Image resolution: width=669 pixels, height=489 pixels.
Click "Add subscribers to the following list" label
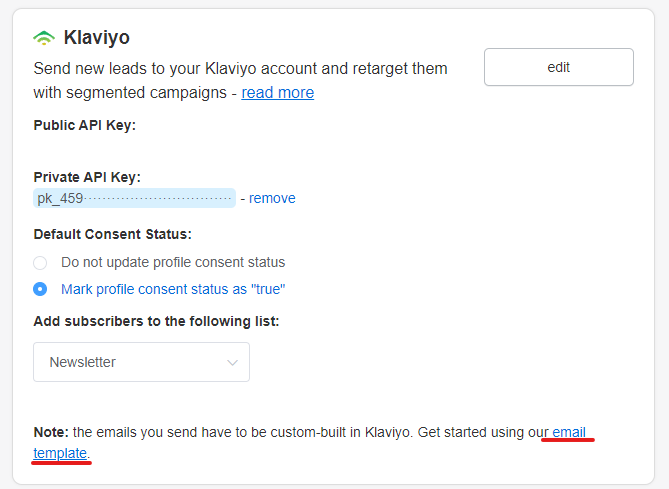coord(156,321)
